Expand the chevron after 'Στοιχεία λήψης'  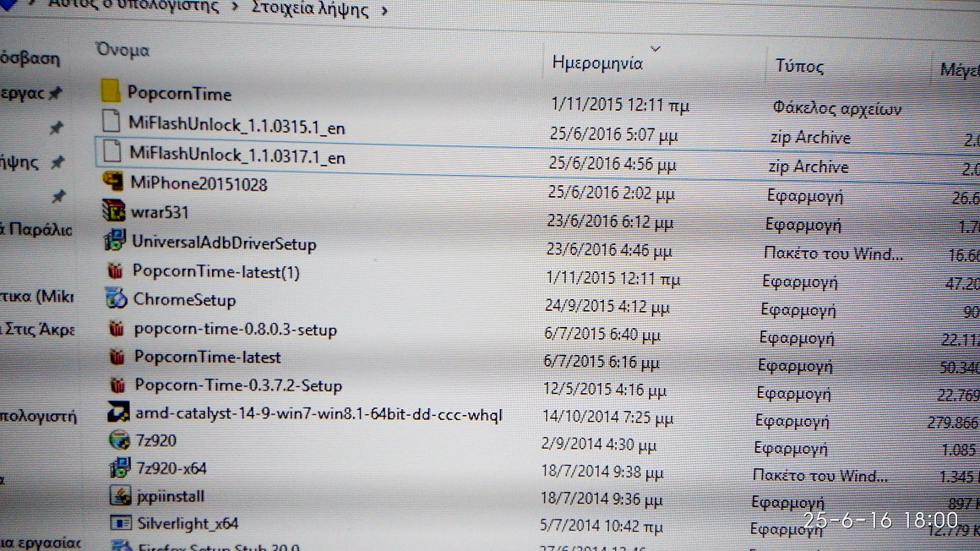[x=384, y=11]
